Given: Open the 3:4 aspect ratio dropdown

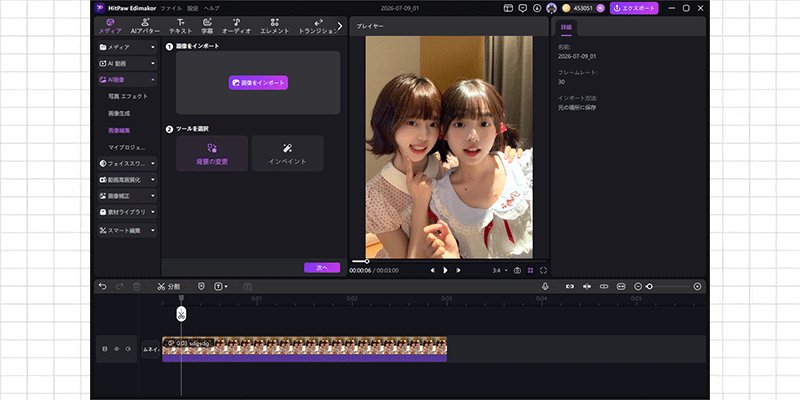Looking at the screenshot, I should pyautogui.click(x=499, y=270).
